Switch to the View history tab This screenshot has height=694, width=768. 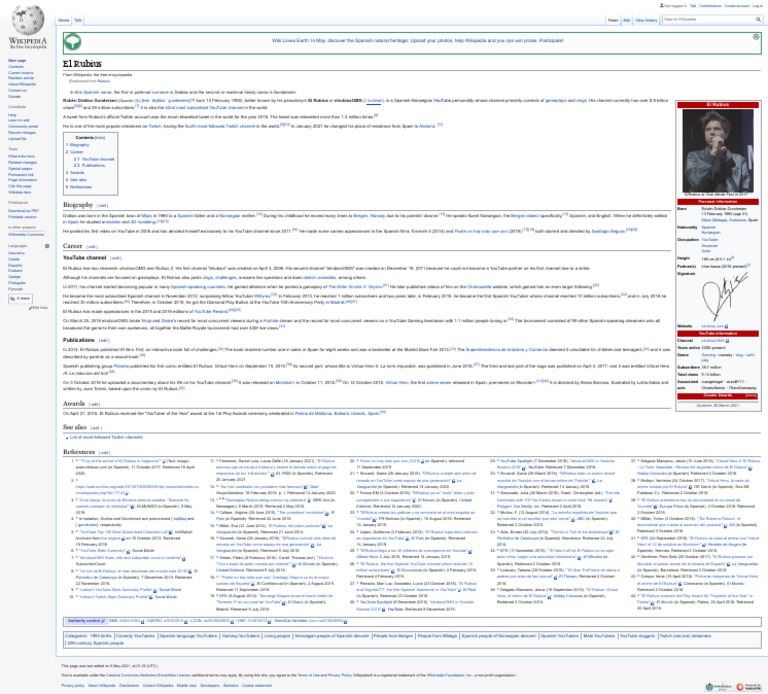tap(646, 19)
